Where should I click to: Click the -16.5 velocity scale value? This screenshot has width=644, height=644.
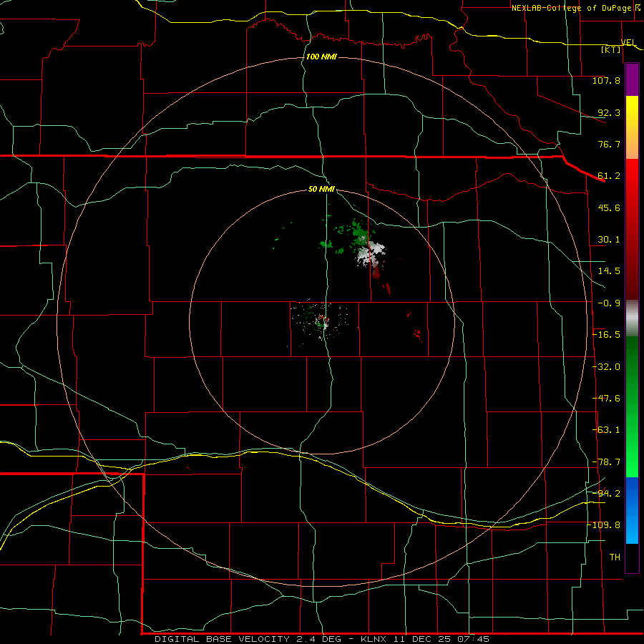click(x=607, y=335)
